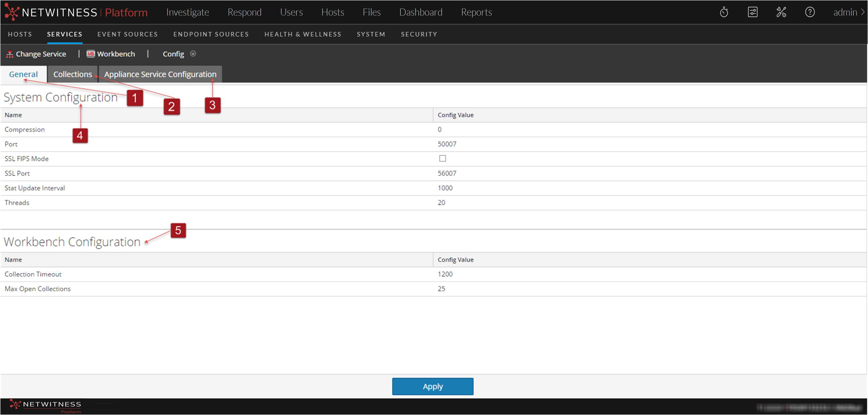This screenshot has height=415, width=868.
Task: Click the footer NetWitness logo
Action: click(x=45, y=406)
